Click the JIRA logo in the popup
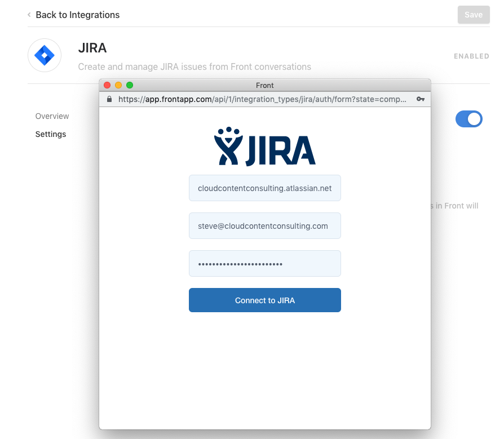Screen dimensions: 504x439 [x=265, y=147]
